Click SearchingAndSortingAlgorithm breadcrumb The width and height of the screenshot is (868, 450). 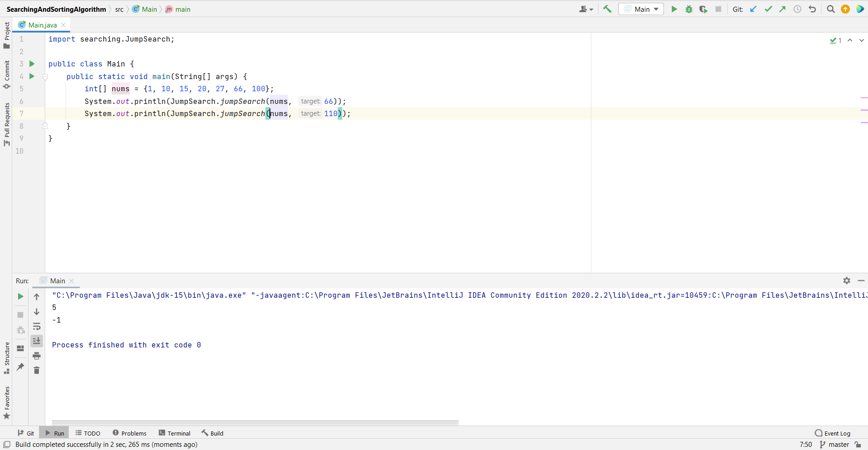point(56,9)
